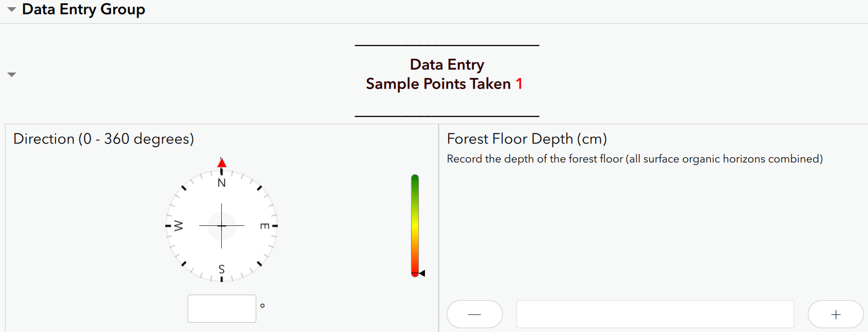
Task: Select North on the compass dial
Action: click(222, 182)
